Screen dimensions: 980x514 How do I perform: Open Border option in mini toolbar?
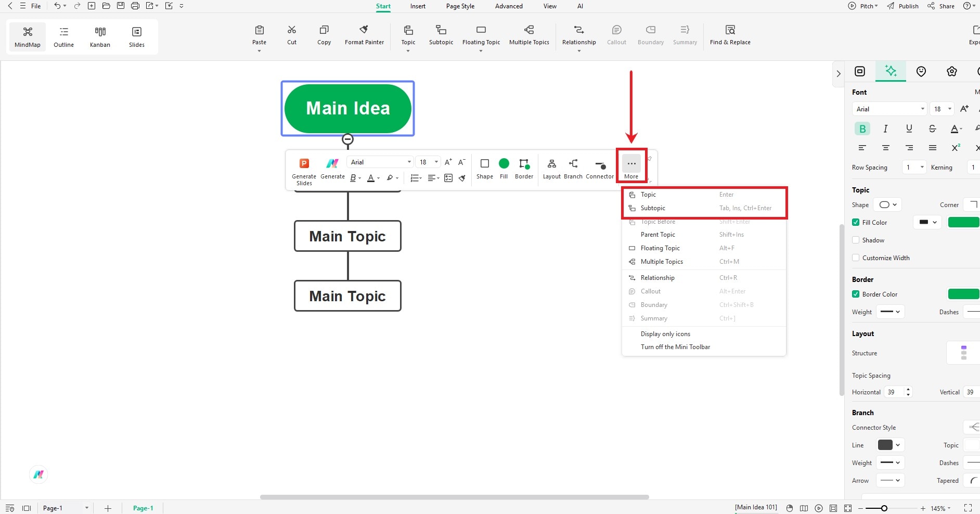tap(524, 169)
